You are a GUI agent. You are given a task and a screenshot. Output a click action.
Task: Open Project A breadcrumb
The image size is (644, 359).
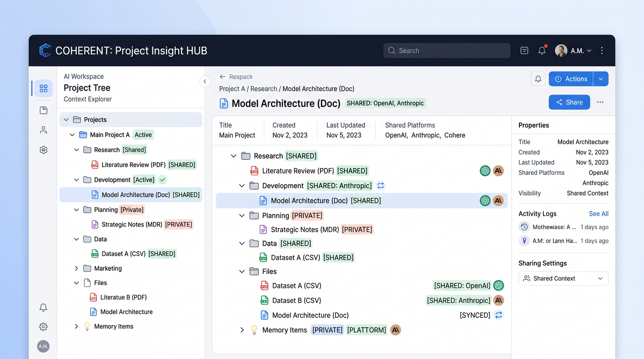click(232, 89)
